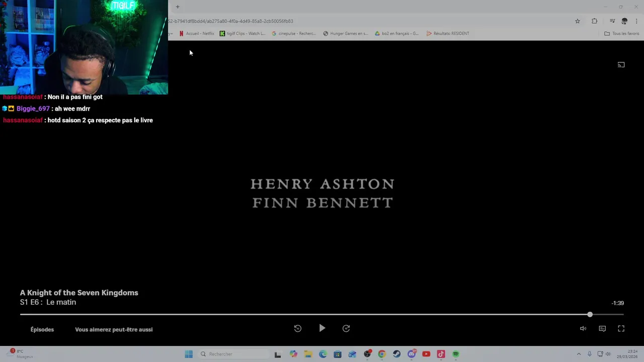Open the media control icon in Chrome toolbar
This screenshot has height=362, width=644.
(612, 21)
